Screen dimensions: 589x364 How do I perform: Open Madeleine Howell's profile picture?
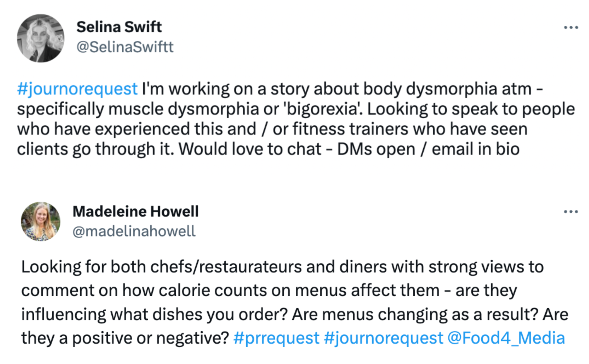[x=41, y=222]
